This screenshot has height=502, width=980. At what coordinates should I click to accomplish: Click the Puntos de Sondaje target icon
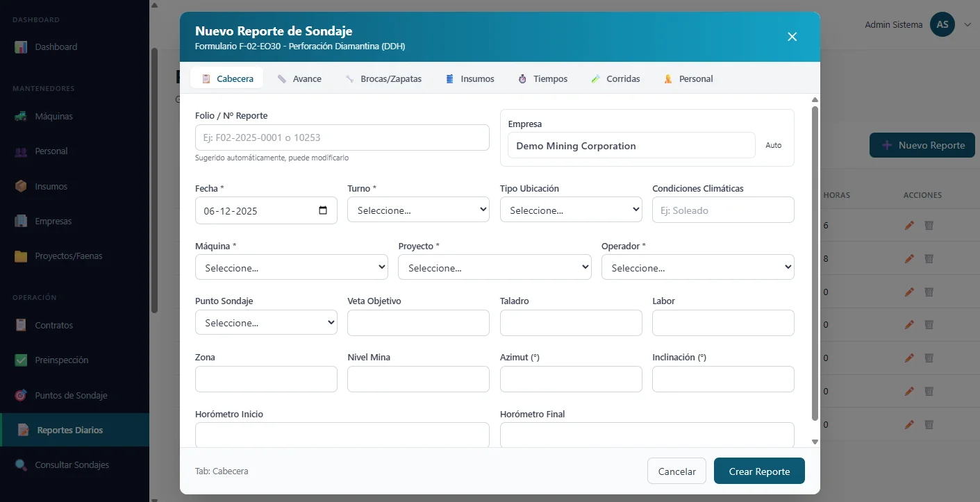click(22, 396)
